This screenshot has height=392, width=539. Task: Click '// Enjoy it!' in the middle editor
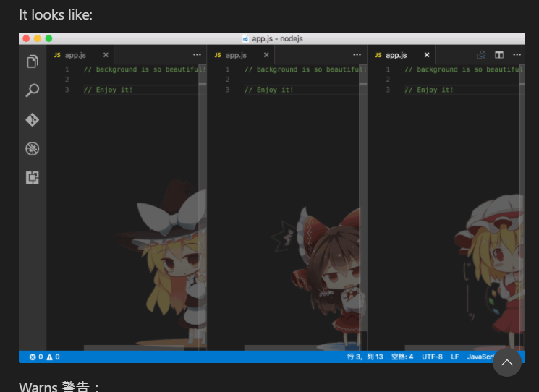[269, 90]
